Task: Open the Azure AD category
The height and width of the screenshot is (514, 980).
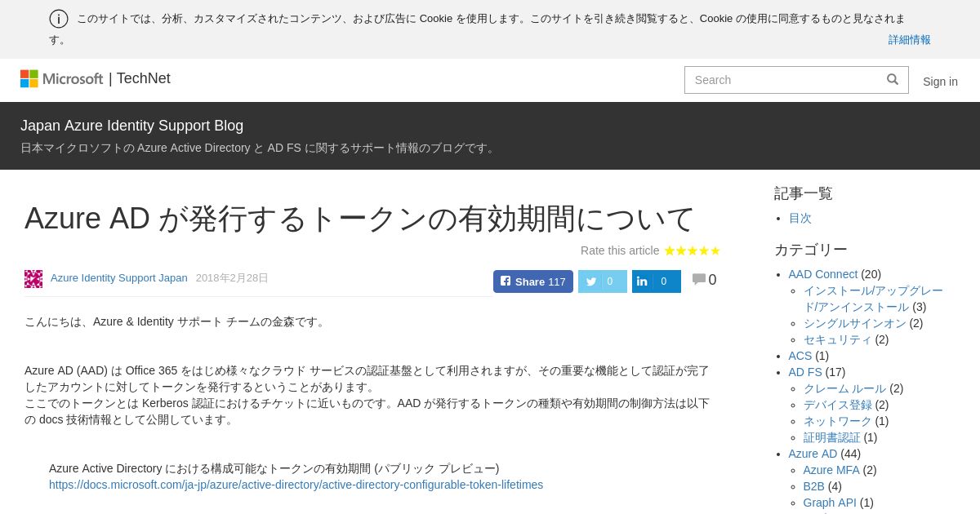Action: tap(813, 454)
